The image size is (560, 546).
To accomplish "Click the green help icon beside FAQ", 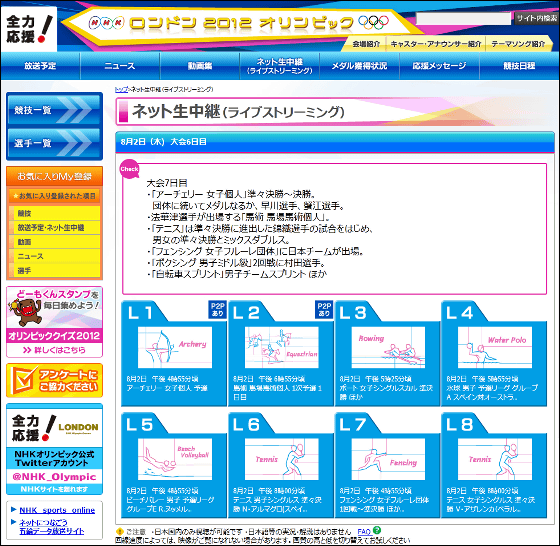I will (376, 530).
